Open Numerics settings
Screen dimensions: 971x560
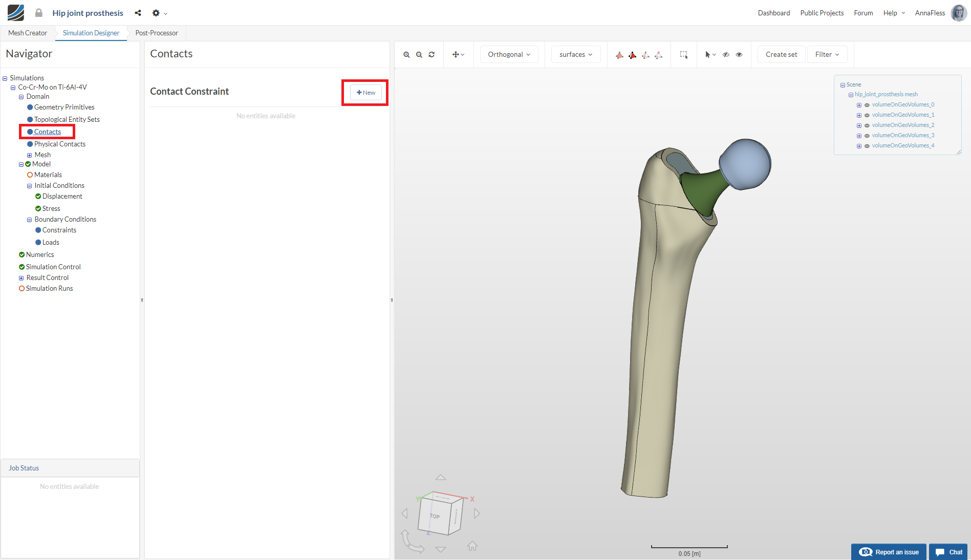[40, 254]
